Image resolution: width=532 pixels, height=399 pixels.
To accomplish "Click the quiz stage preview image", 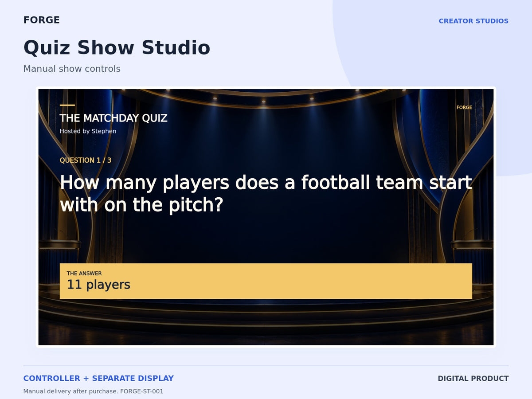I will point(266,217).
